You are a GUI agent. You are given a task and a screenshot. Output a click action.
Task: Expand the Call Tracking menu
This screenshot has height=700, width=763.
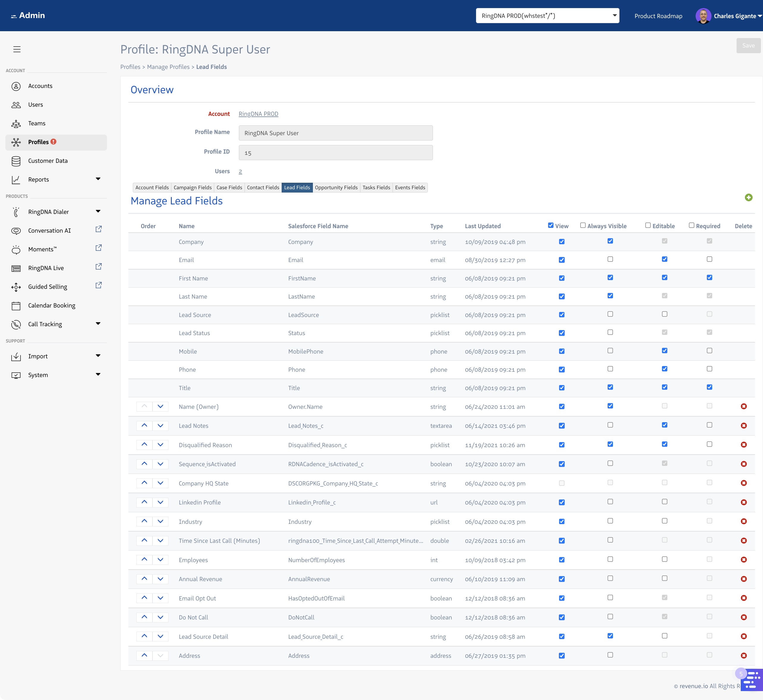pyautogui.click(x=98, y=324)
